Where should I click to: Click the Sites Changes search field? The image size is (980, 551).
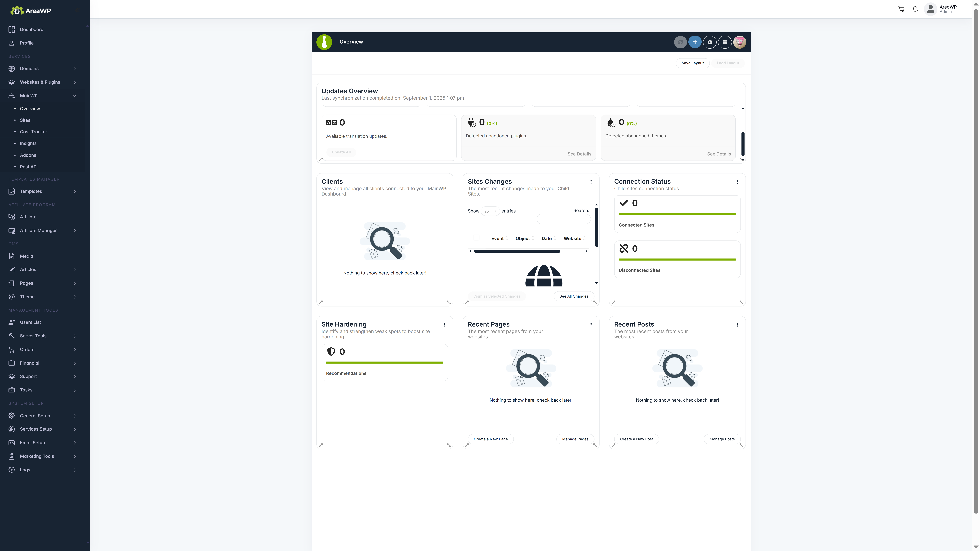563,219
